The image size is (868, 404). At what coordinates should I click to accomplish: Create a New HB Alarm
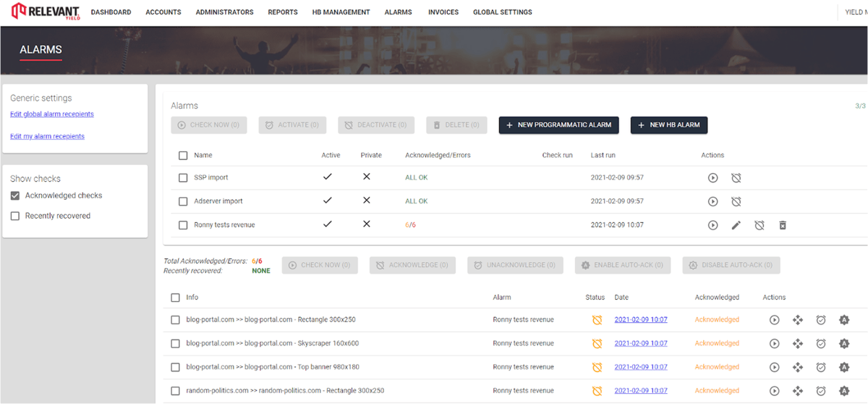point(668,125)
